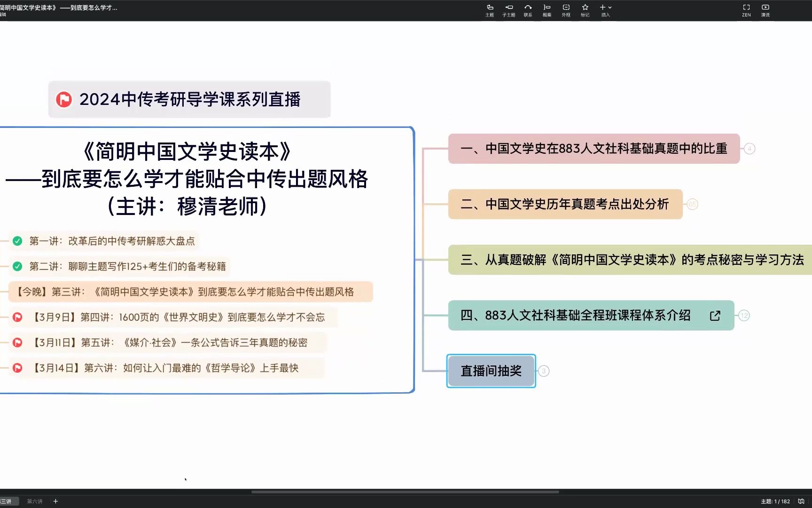Image resolution: width=812 pixels, height=508 pixels.
Task: Click red flag marker on 第五讲 row
Action: (x=17, y=343)
